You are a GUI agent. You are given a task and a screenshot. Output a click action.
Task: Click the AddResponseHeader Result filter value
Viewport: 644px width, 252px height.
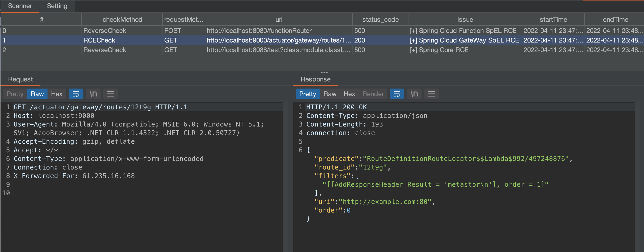435,184
